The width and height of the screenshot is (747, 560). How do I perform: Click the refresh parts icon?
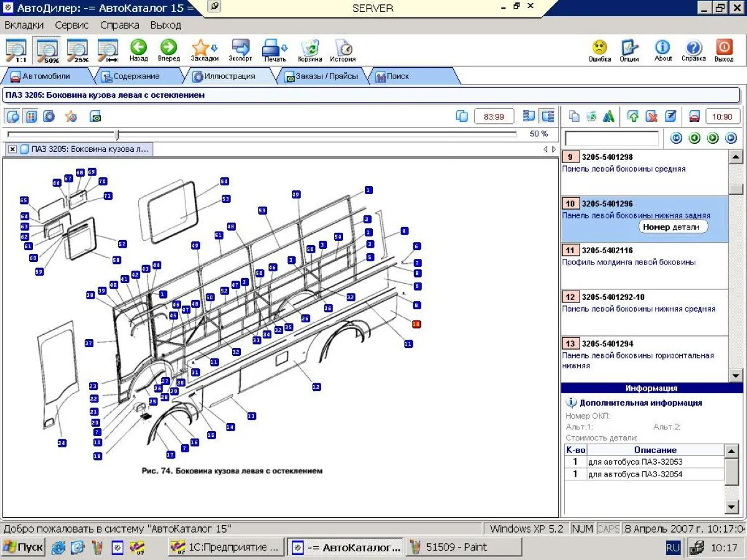591,116
